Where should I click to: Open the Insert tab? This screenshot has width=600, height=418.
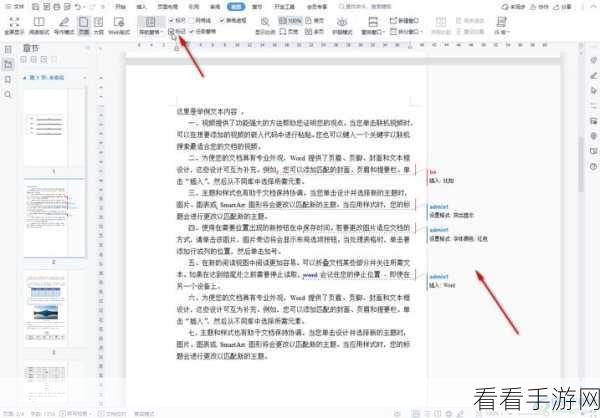click(142, 7)
